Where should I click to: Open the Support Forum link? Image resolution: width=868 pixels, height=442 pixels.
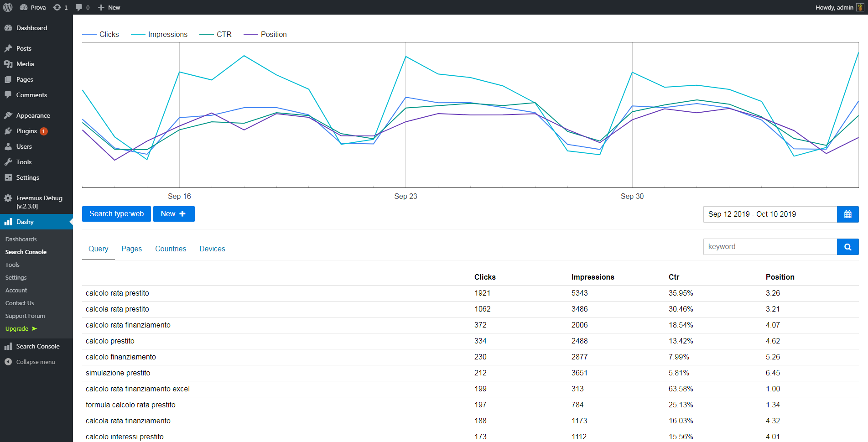tap(25, 316)
